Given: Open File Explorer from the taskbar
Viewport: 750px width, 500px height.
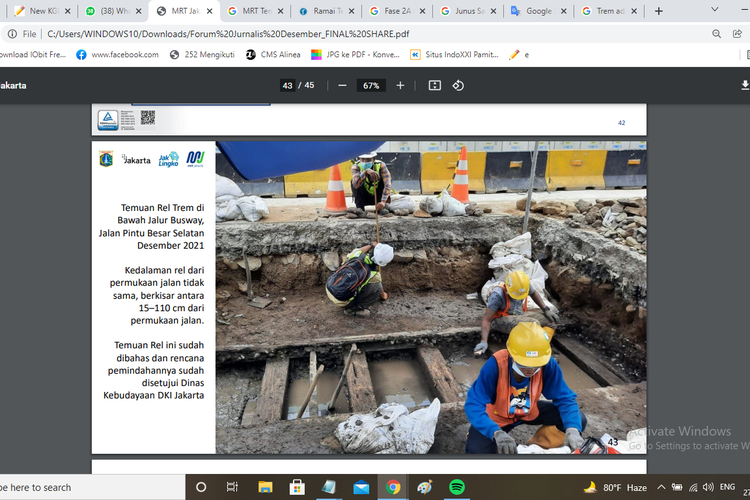Looking at the screenshot, I should tap(265, 487).
